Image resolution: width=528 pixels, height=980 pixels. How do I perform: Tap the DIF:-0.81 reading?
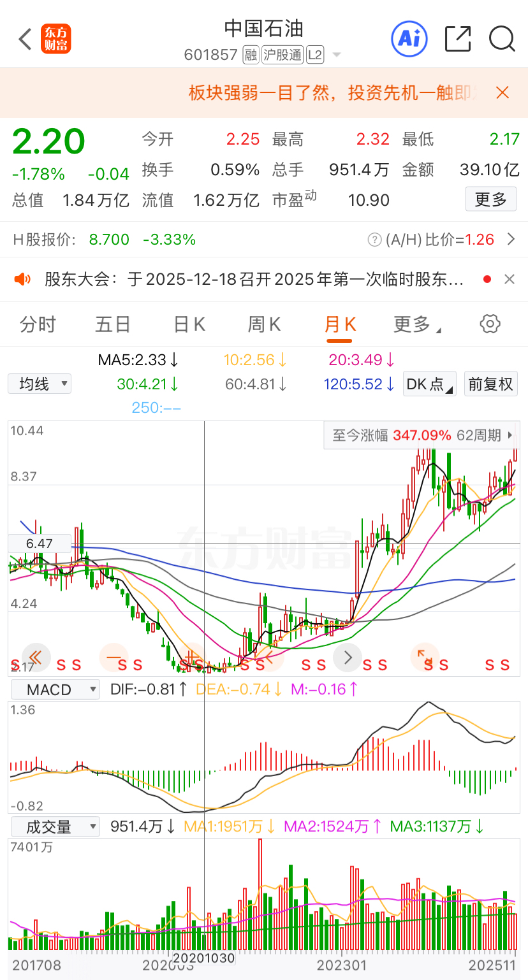tap(149, 689)
